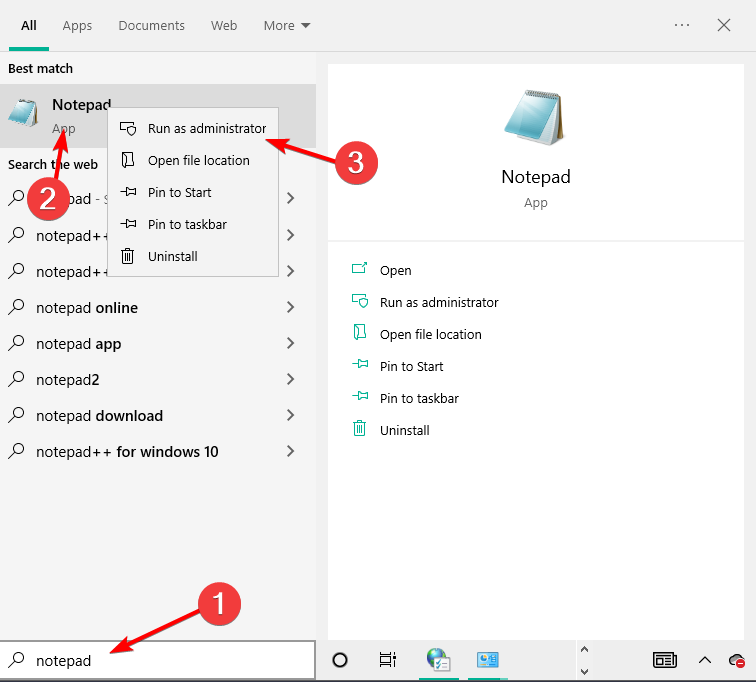Expand 'notepad++ for windows 10' suggestion arrow
This screenshot has height=682, width=756.
pyautogui.click(x=290, y=451)
